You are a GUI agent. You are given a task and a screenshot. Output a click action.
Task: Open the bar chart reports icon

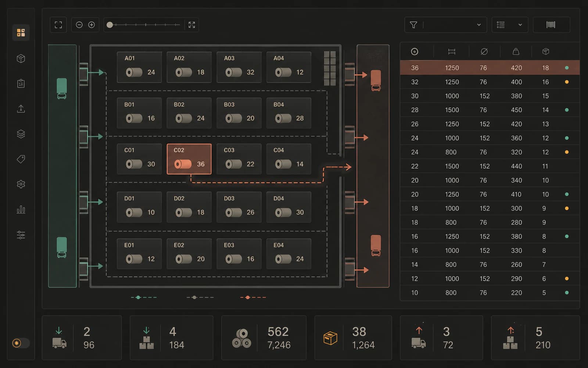(21, 209)
